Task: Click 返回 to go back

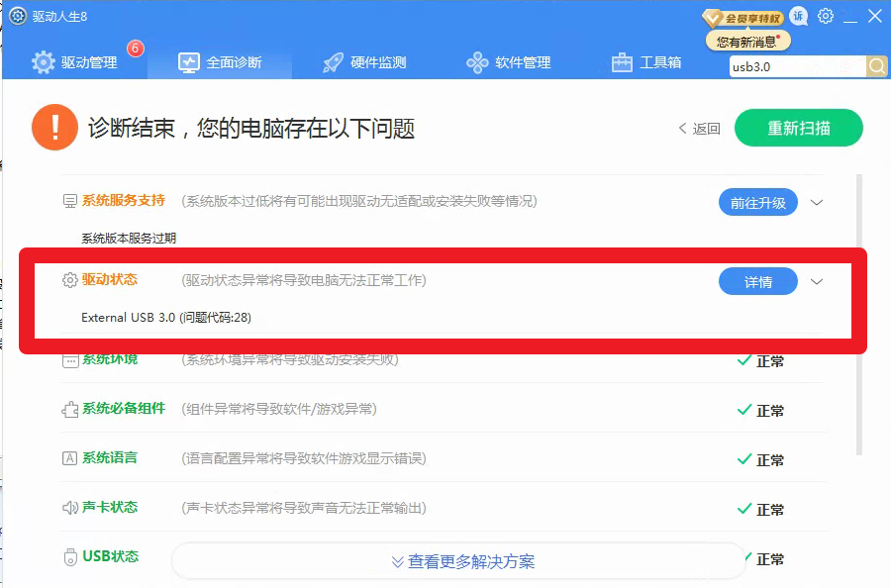Action: pos(700,129)
